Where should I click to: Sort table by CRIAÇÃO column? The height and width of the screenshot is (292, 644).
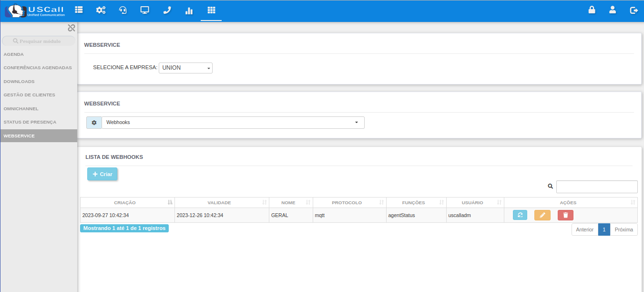(x=127, y=203)
